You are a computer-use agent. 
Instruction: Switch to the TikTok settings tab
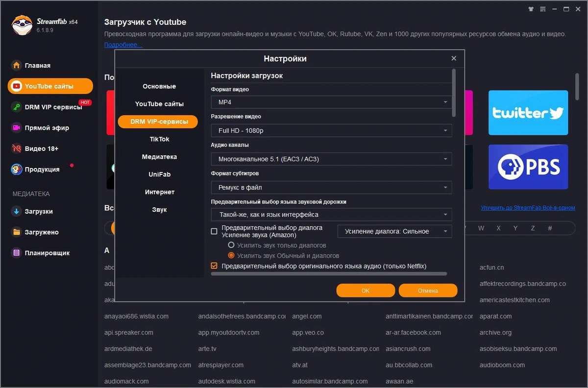click(159, 139)
